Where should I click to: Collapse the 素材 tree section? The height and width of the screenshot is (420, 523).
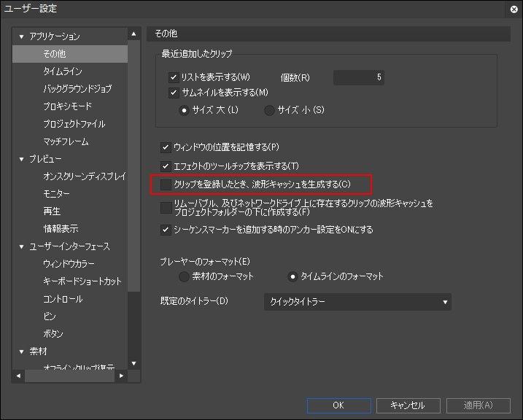click(22, 351)
